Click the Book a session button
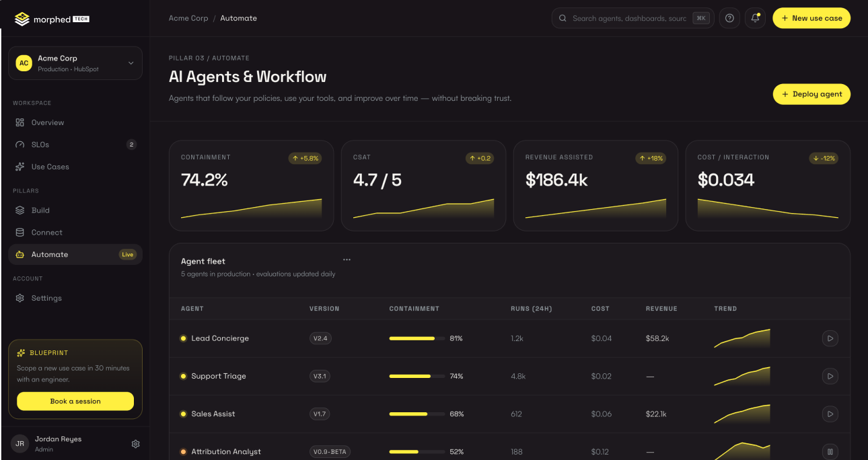868x460 pixels. pyautogui.click(x=75, y=401)
